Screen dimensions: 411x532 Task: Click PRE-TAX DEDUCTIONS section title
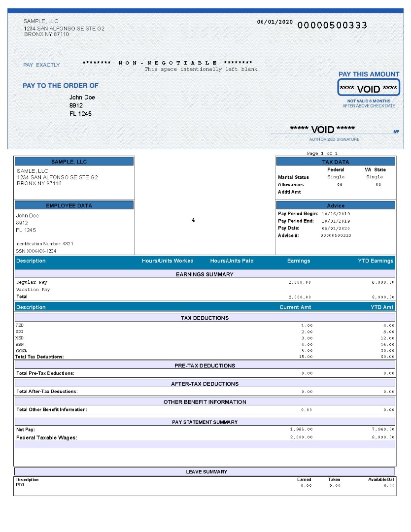click(205, 366)
